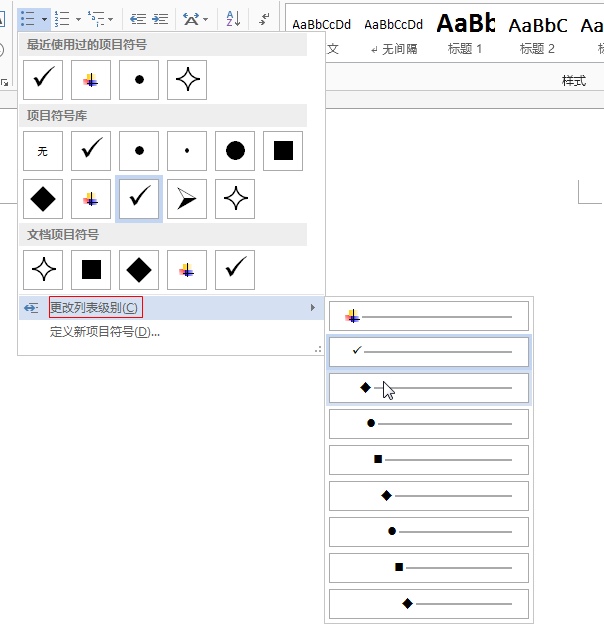Select list level 7 with circle bullet
604x643 pixels.
[x=429, y=532]
